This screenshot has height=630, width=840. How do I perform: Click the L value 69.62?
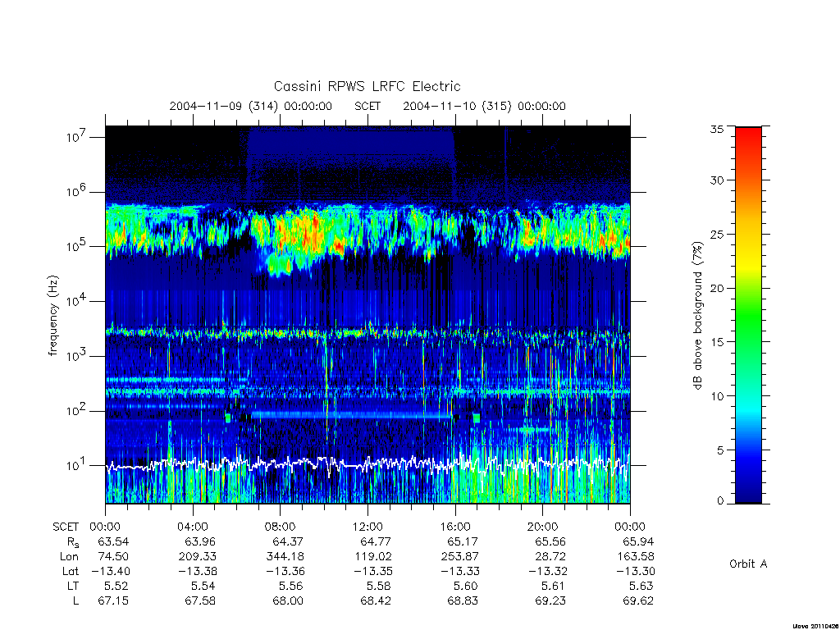[638, 601]
